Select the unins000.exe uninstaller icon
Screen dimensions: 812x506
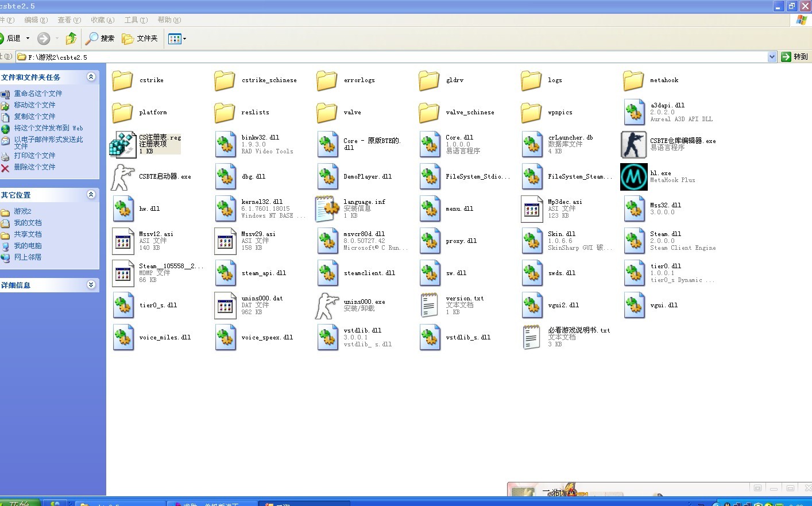(327, 306)
